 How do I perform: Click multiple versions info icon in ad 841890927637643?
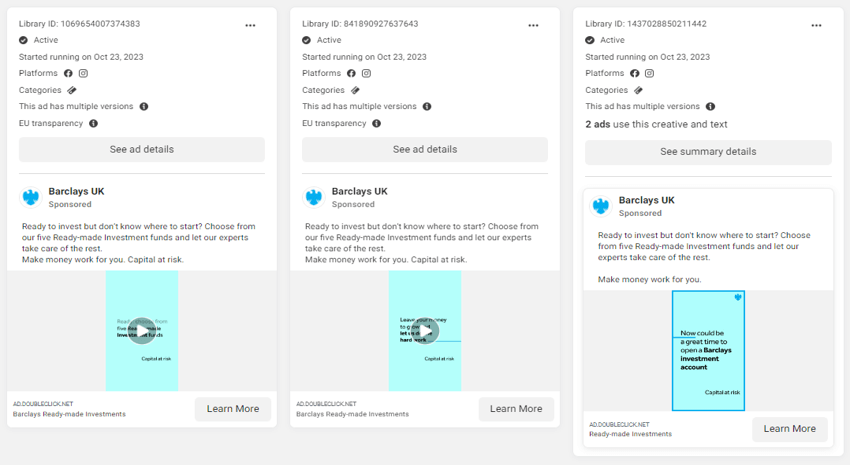tap(427, 106)
